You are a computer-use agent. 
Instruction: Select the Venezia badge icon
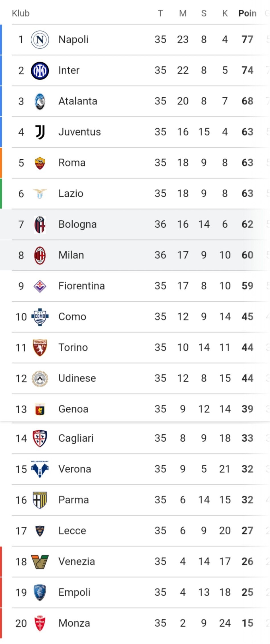pos(40,561)
